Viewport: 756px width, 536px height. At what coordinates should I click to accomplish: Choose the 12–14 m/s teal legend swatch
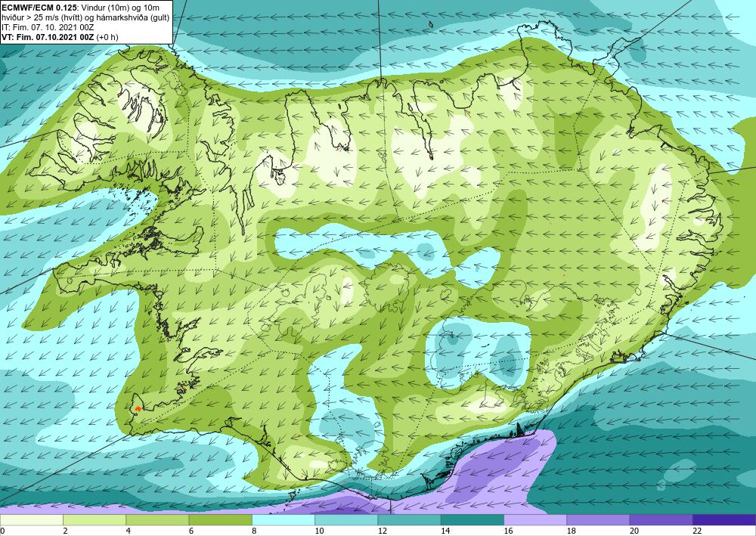[x=409, y=520]
